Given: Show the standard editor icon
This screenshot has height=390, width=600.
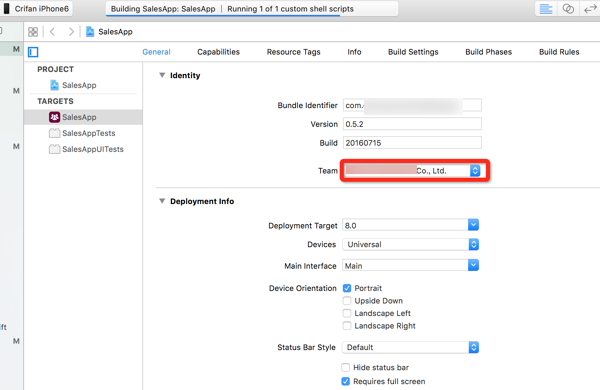Looking at the screenshot, I should coord(546,8).
